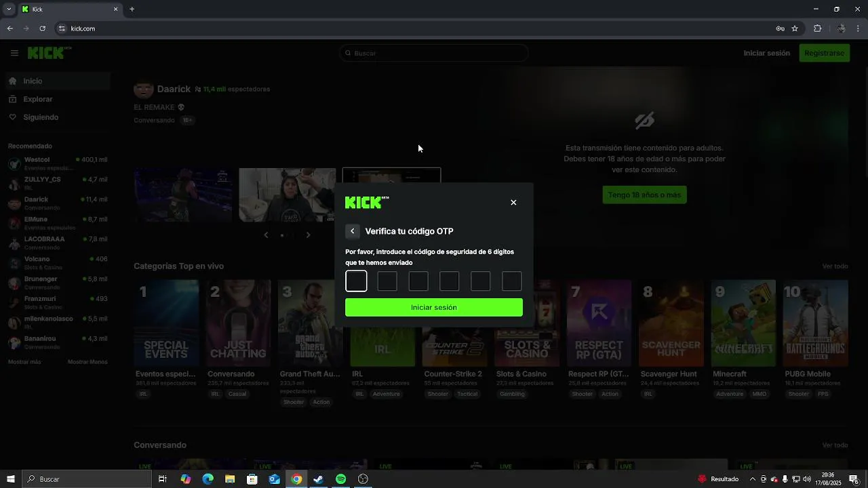Open Microsoft Edge from taskbar
The height and width of the screenshot is (488, 868).
(208, 479)
